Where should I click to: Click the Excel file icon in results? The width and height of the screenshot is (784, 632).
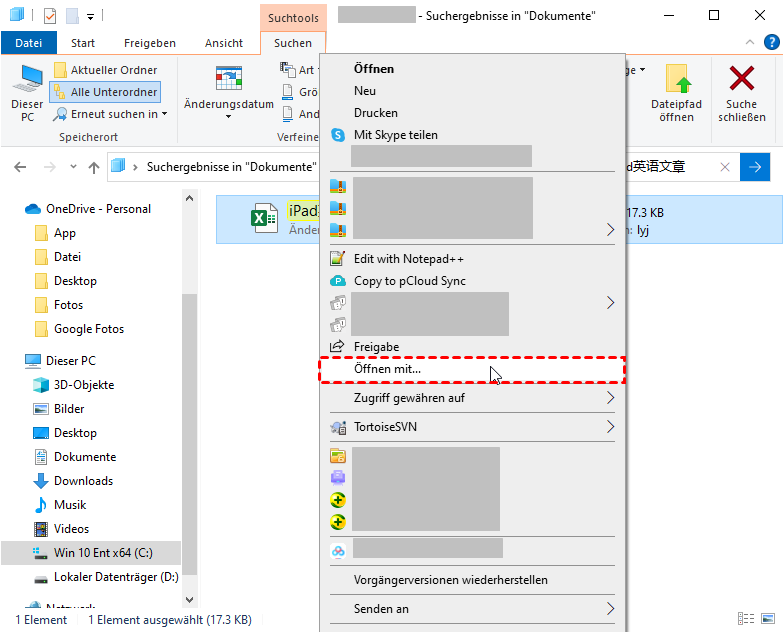[x=264, y=218]
